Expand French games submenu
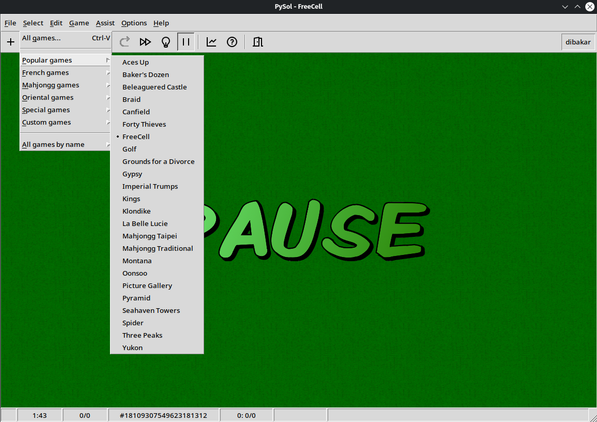Viewport: 597px width, 422px height. pos(65,73)
